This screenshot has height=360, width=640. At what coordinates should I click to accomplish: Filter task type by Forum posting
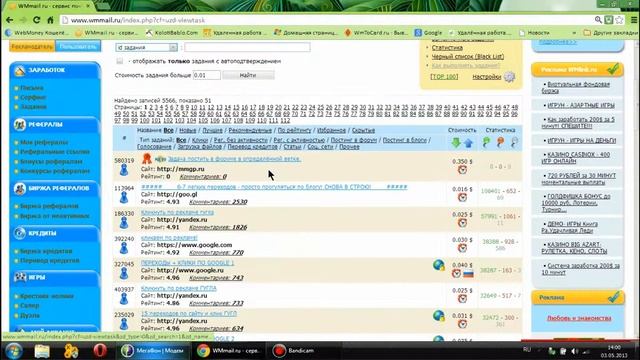[x=353, y=140]
